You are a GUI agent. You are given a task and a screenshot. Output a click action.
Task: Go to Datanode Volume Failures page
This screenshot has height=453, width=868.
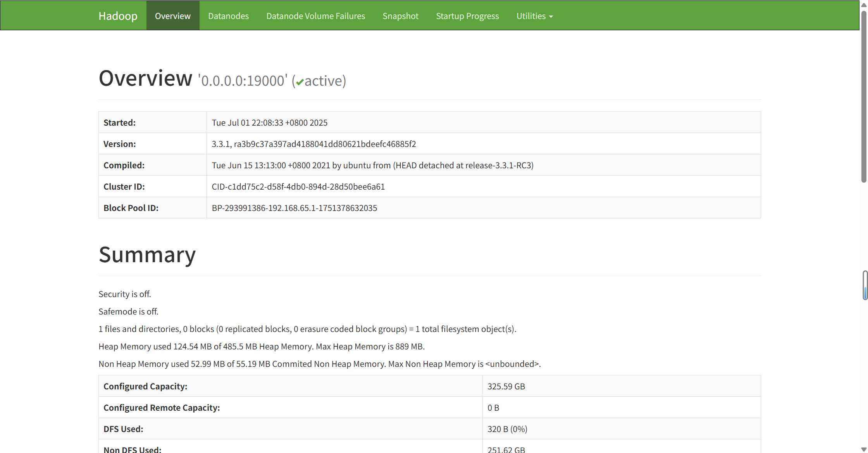point(315,16)
